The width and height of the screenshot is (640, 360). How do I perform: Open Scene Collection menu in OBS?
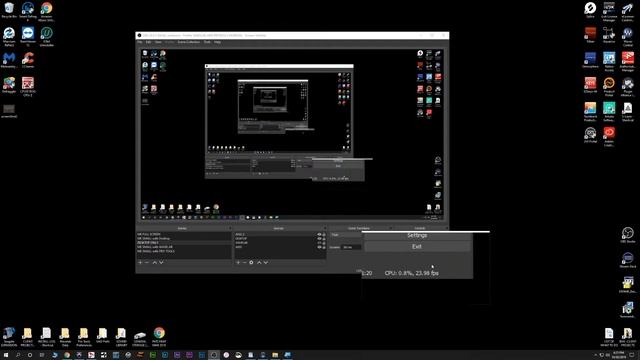(x=189, y=42)
